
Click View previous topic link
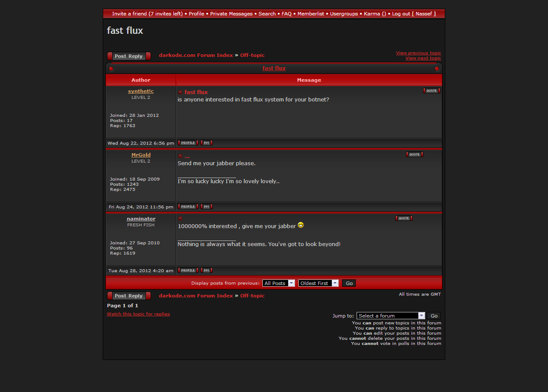click(x=418, y=53)
